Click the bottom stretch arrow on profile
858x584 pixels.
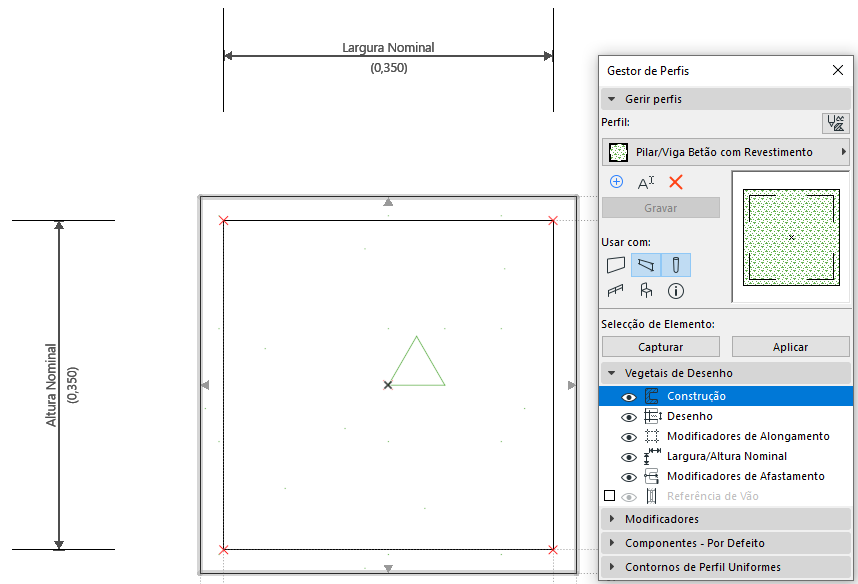[x=388, y=569]
